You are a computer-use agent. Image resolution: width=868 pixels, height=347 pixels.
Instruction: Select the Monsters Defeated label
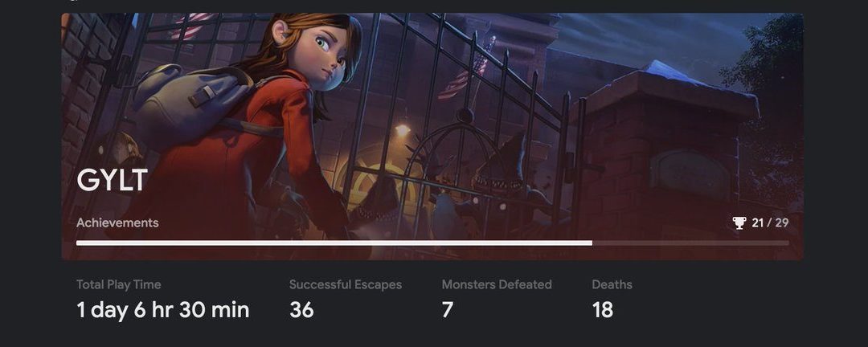click(x=497, y=284)
